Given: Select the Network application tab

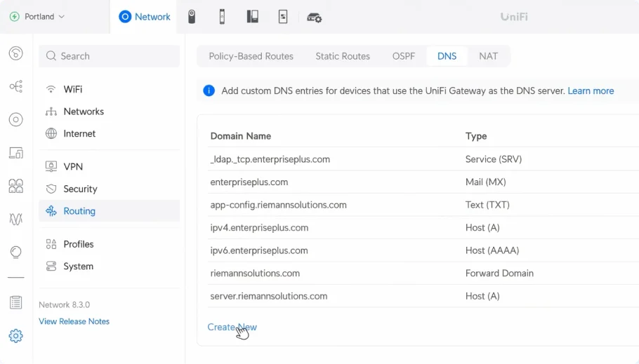Looking at the screenshot, I should (144, 17).
